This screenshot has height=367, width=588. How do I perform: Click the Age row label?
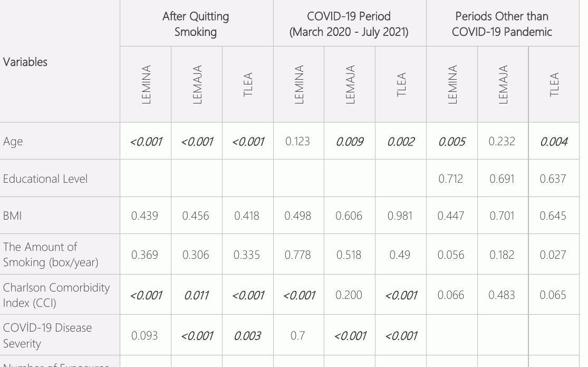coord(13,142)
